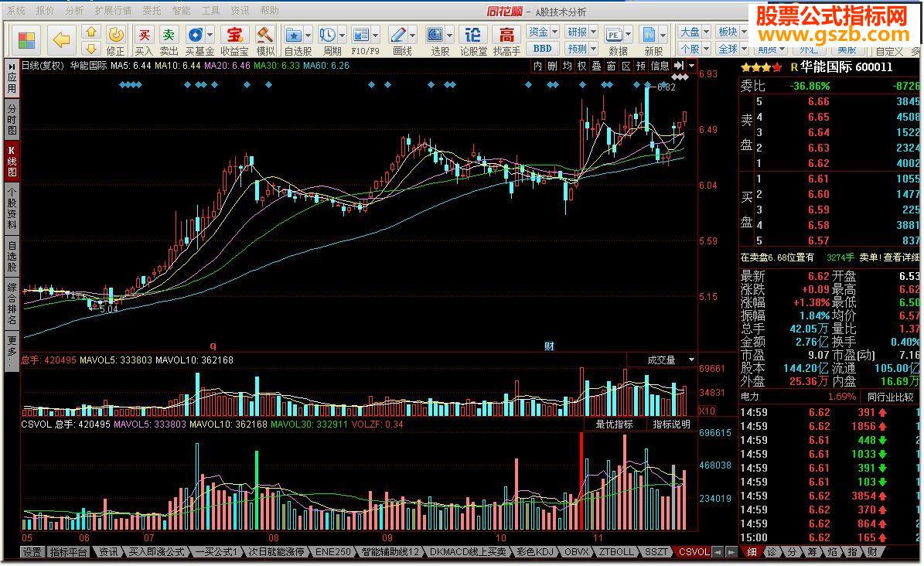Click the four-color home grid icon
This screenshot has height=566, width=924.
coord(26,40)
